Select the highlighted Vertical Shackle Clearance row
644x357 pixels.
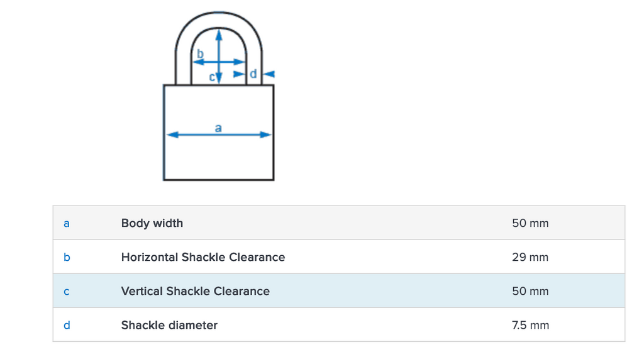[x=338, y=291]
